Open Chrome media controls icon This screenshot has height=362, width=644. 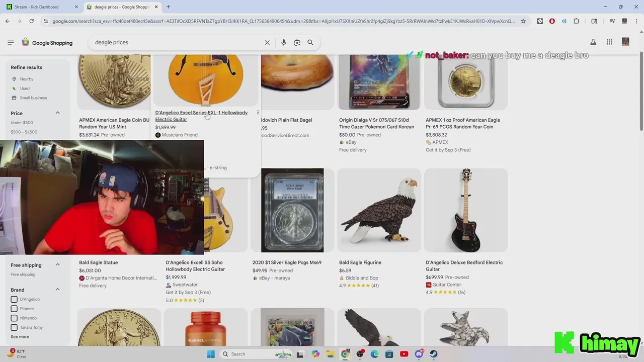pos(612,21)
